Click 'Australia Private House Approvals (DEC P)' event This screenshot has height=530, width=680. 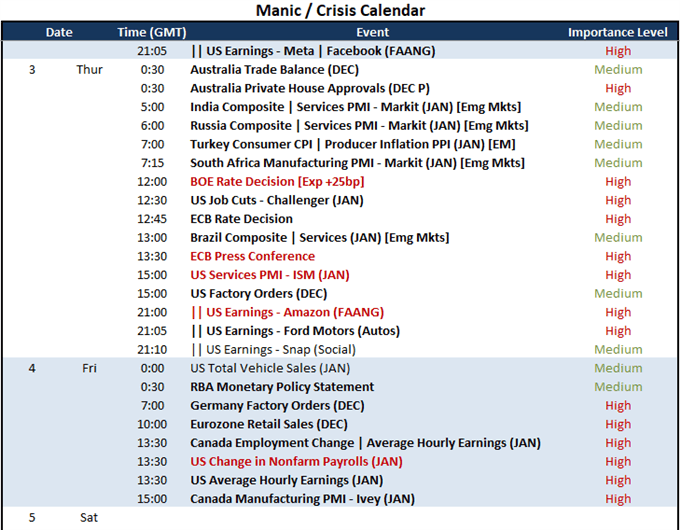click(310, 88)
